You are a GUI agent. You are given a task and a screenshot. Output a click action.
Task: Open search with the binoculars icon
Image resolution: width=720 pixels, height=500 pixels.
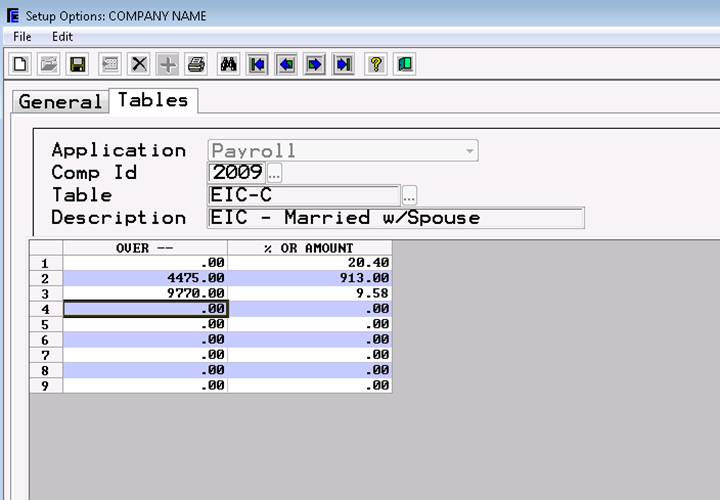(x=229, y=64)
